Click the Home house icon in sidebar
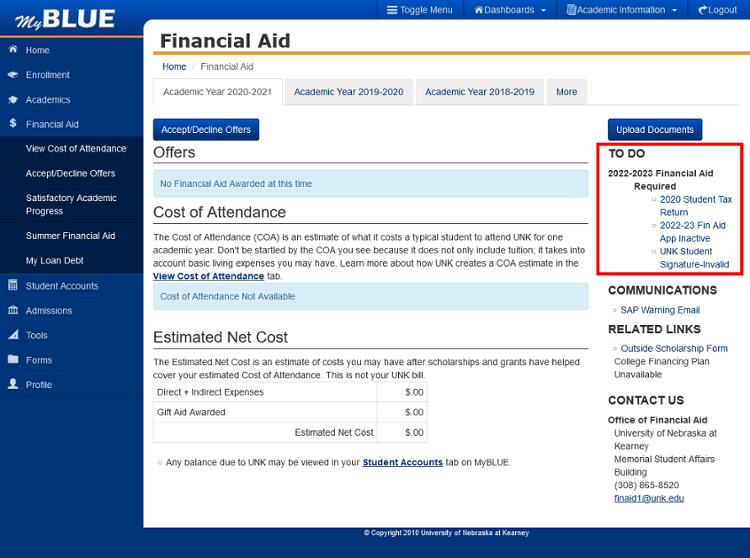Screen dimensions: 750x558 (x=13, y=50)
